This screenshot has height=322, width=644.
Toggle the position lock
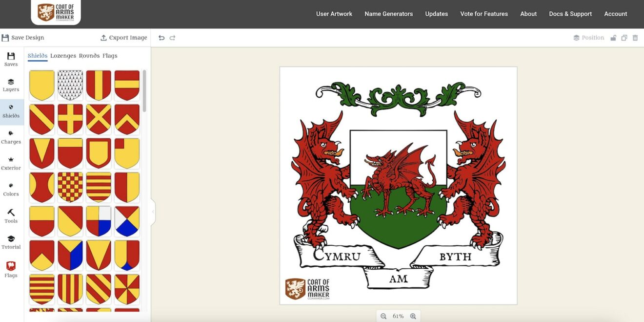(613, 37)
